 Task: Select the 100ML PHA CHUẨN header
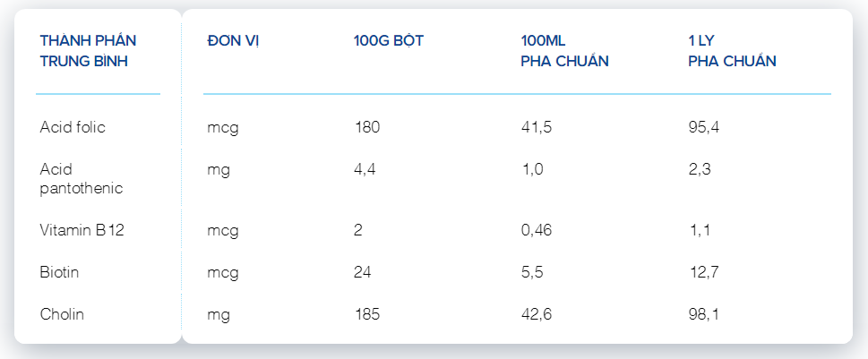pos(564,51)
